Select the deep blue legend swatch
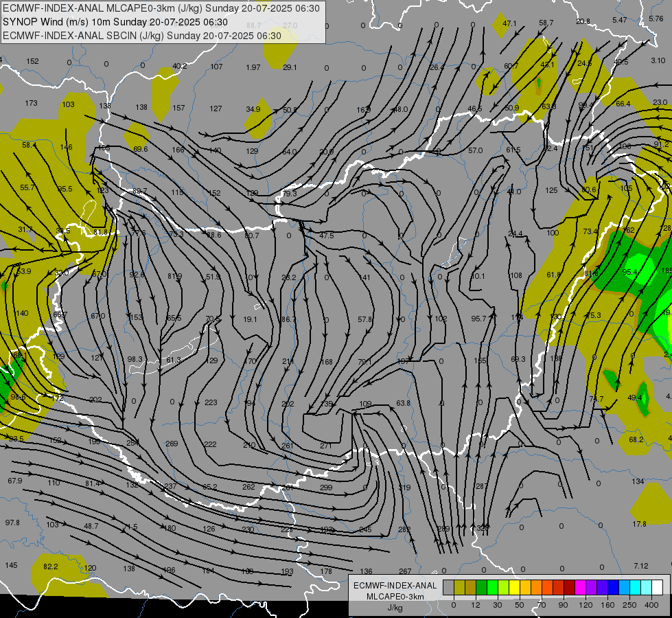This screenshot has height=618, width=672. pyautogui.click(x=613, y=587)
